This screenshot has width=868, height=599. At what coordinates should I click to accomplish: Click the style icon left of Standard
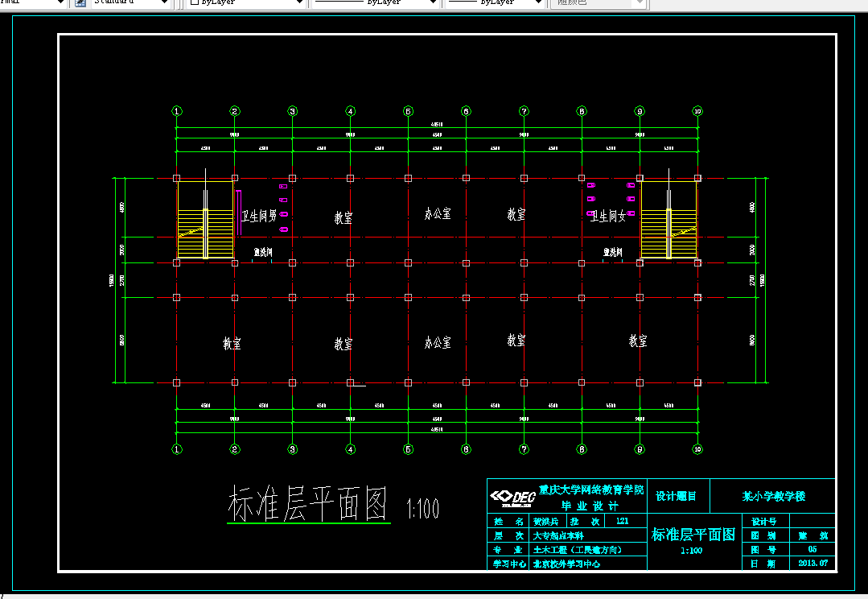[x=80, y=2]
